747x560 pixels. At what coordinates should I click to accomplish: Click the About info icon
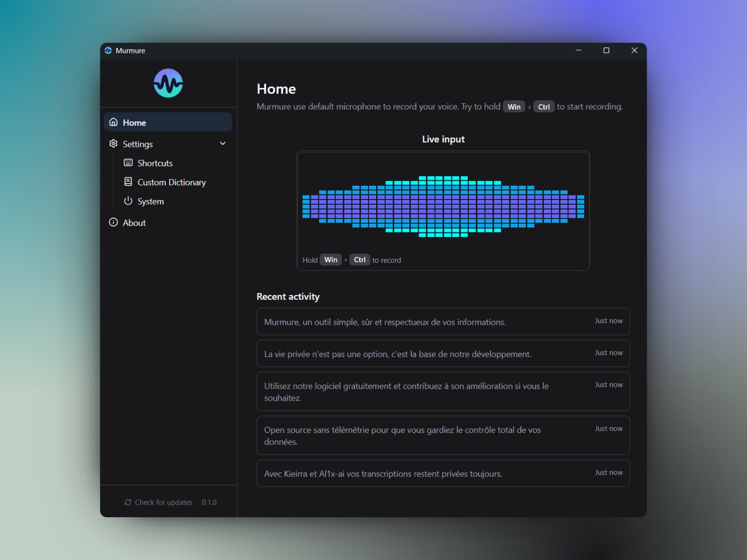pos(113,222)
